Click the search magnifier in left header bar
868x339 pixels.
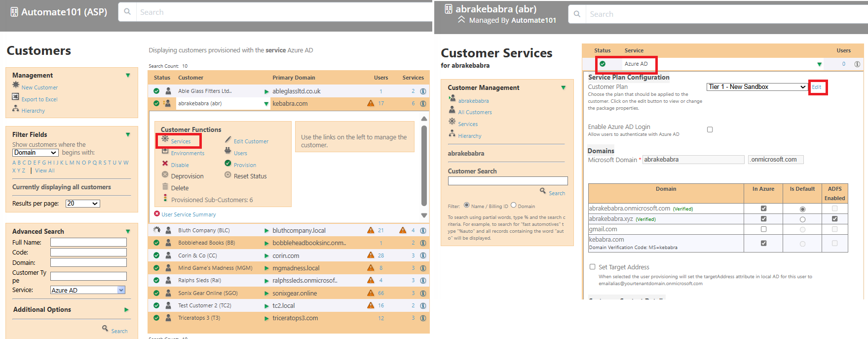(x=127, y=12)
